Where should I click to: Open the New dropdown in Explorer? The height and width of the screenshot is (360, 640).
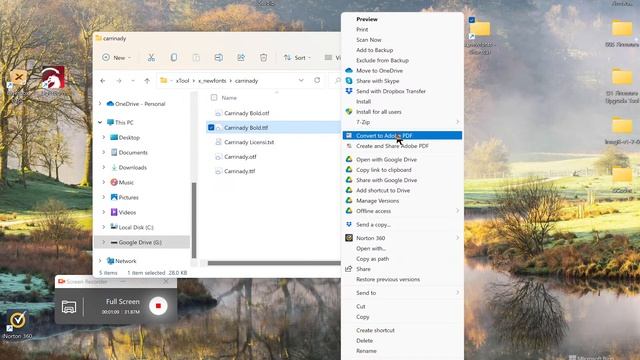(x=117, y=58)
